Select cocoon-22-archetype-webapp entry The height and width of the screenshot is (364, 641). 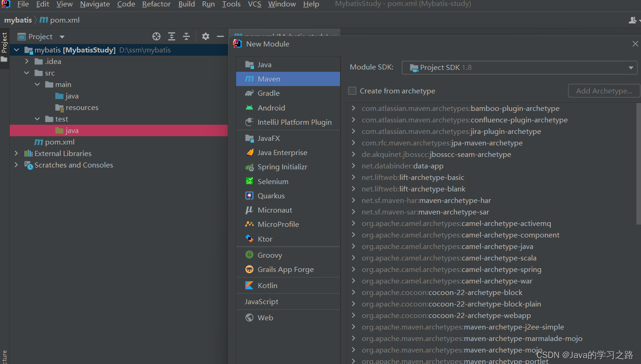pyautogui.click(x=446, y=315)
